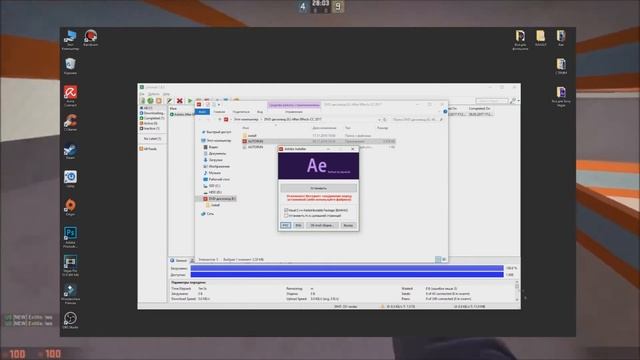Open the Origin desktop shortcut
The width and height of the screenshot is (640, 360).
(70, 207)
